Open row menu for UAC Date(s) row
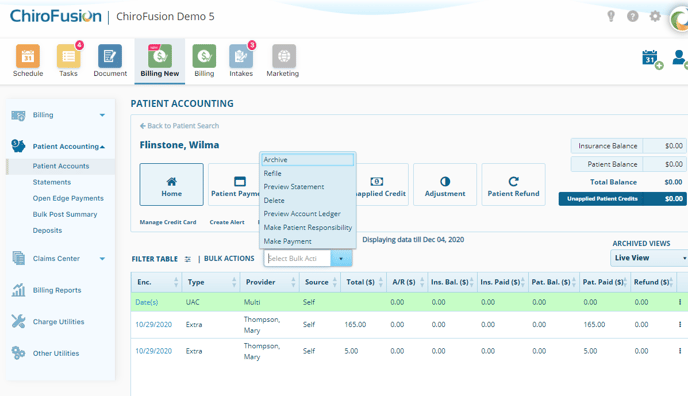688x396 pixels. 680,302
